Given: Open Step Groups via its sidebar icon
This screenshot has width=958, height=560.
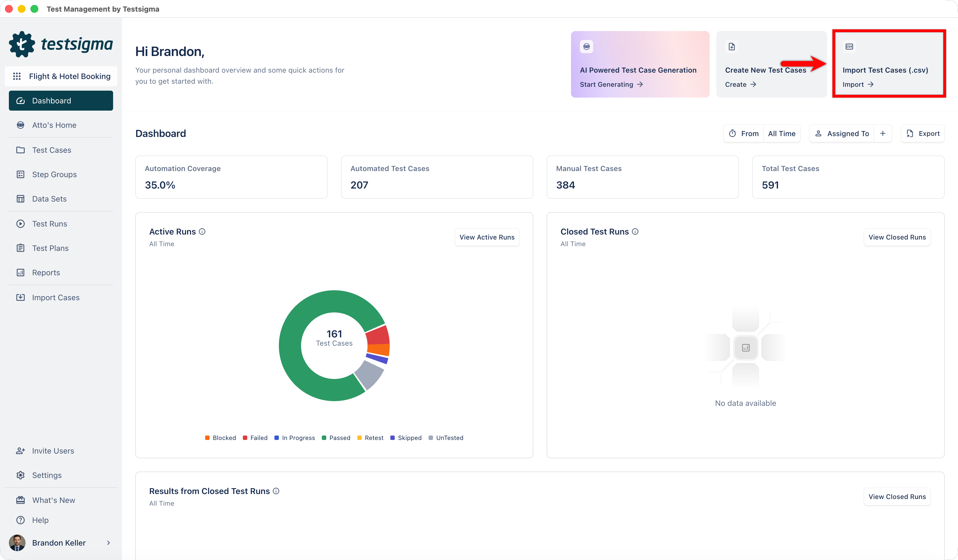Looking at the screenshot, I should (20, 174).
